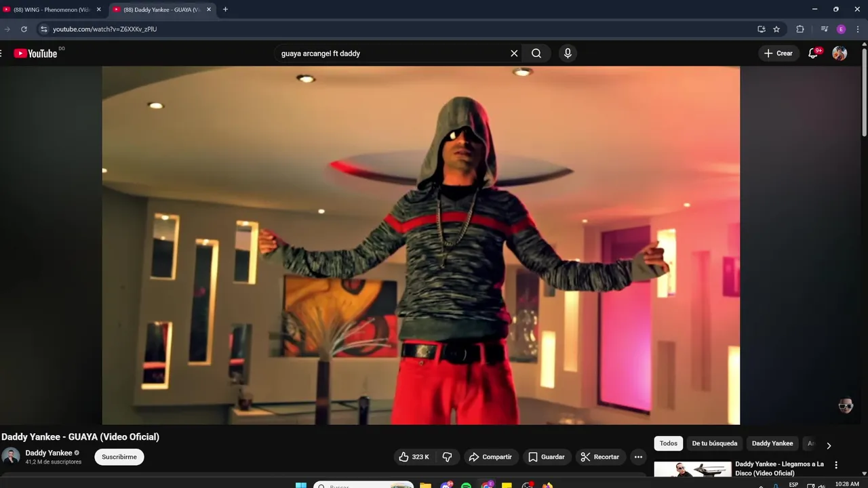Select the De tu búsqueda chip
This screenshot has height=488, width=868.
pyautogui.click(x=715, y=443)
